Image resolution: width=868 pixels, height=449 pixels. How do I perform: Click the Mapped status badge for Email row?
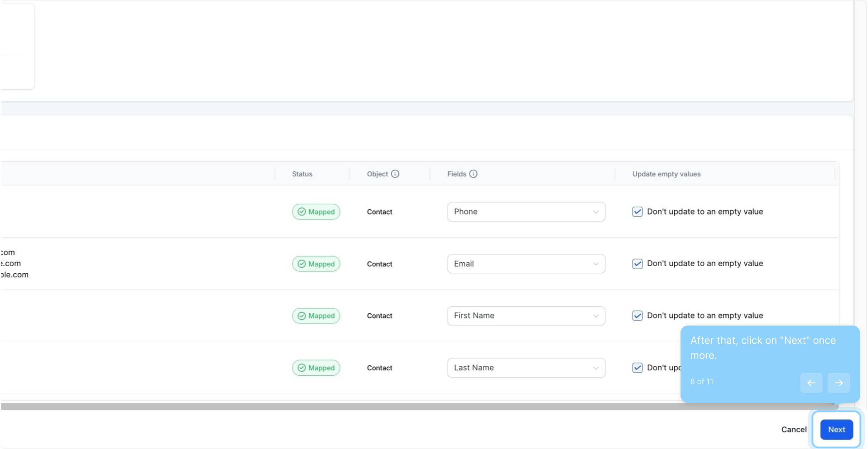[x=316, y=264]
